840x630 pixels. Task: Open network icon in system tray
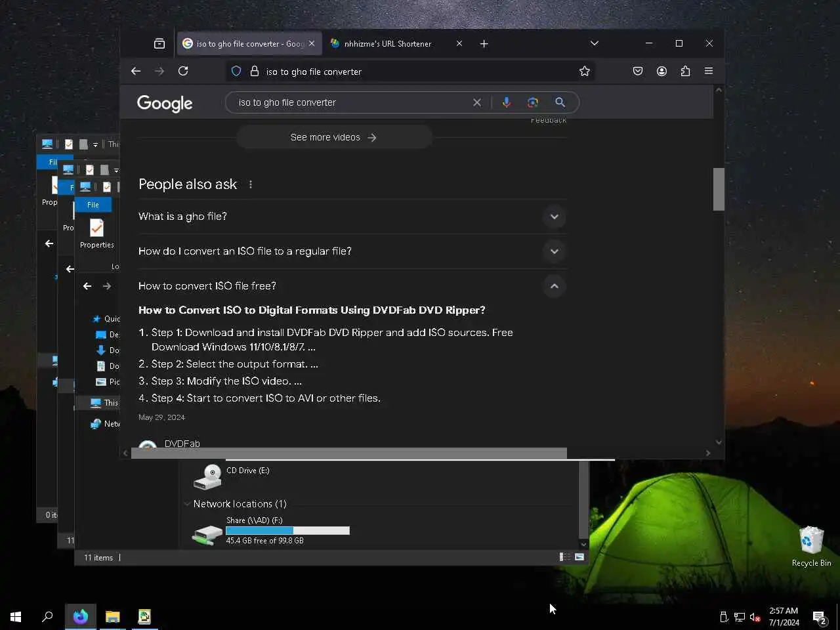point(740,617)
